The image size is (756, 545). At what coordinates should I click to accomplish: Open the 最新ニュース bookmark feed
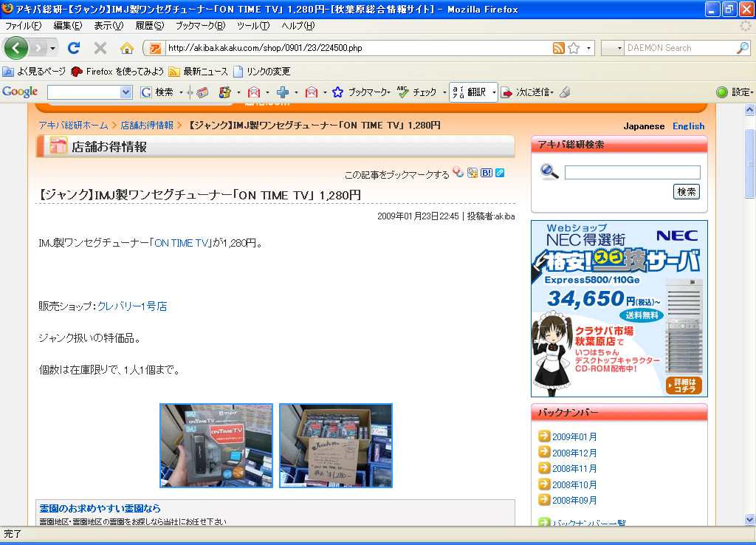point(198,72)
